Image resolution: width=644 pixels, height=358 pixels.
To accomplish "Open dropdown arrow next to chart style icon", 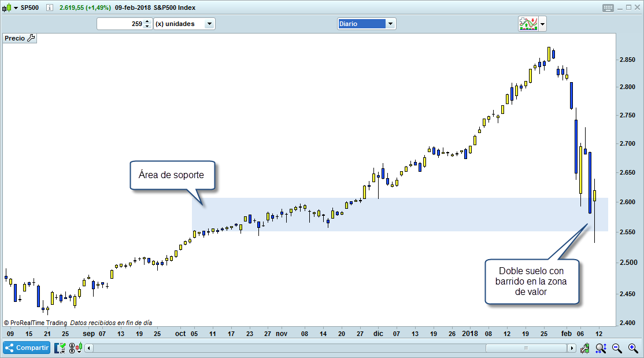I will [x=542, y=24].
